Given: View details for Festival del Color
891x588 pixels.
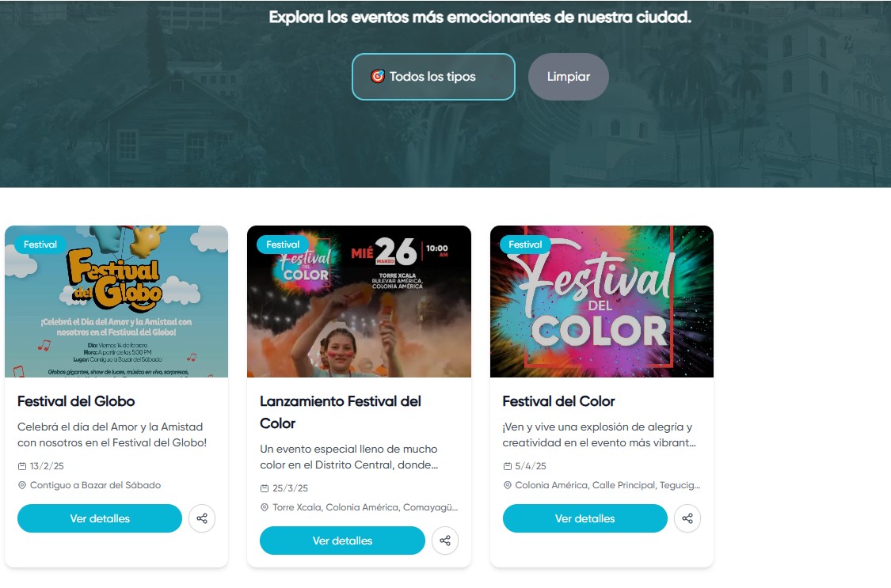Looking at the screenshot, I should click(x=584, y=518).
